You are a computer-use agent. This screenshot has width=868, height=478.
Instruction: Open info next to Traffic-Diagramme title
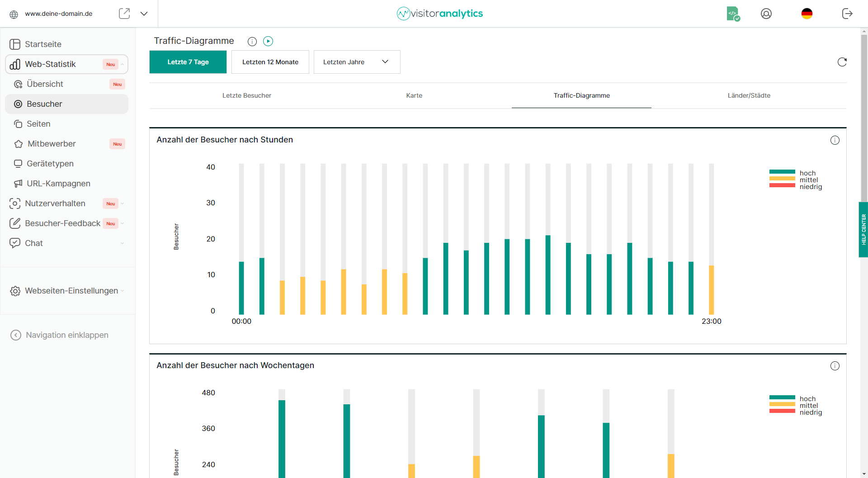coord(252,42)
